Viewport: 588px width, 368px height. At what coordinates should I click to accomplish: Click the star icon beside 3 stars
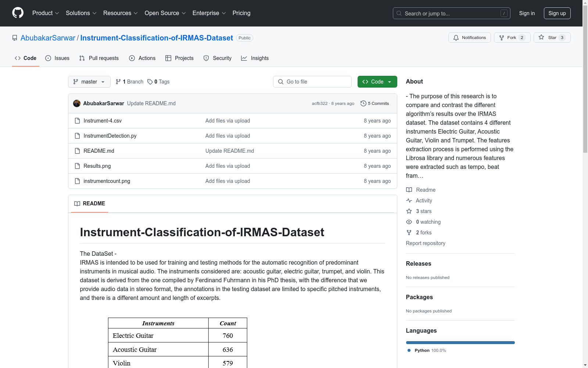(x=409, y=211)
